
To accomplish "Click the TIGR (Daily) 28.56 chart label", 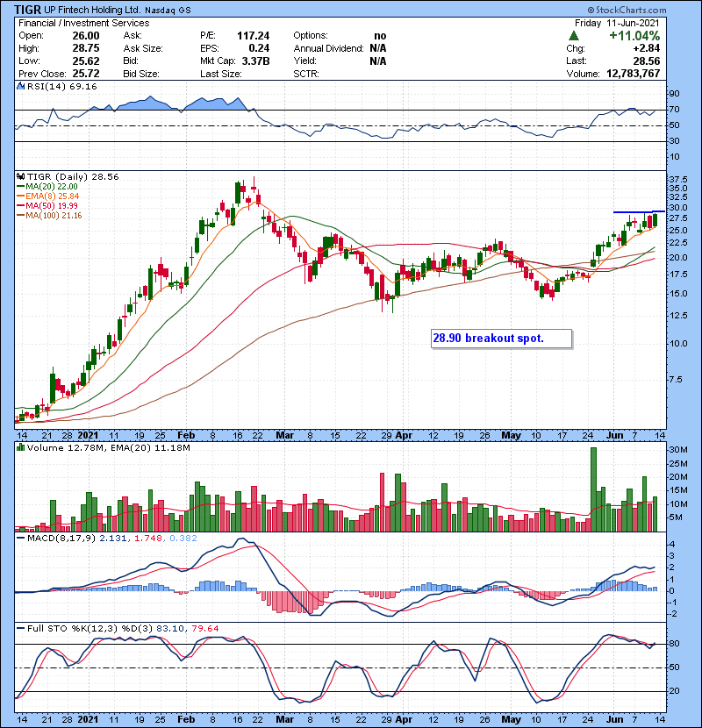I will click(73, 176).
